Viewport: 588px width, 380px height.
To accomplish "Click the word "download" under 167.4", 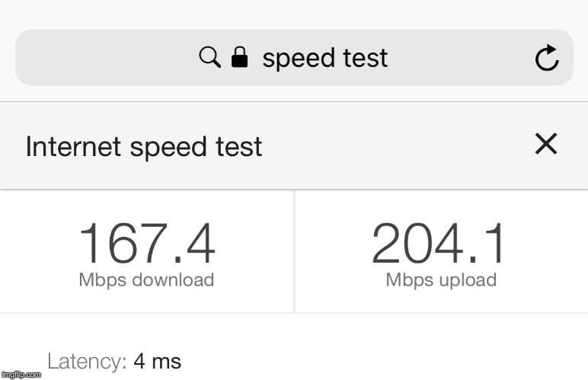I will (173, 279).
